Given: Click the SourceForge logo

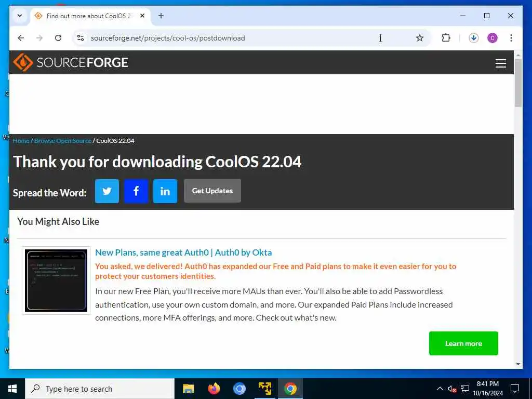Looking at the screenshot, I should pyautogui.click(x=71, y=62).
